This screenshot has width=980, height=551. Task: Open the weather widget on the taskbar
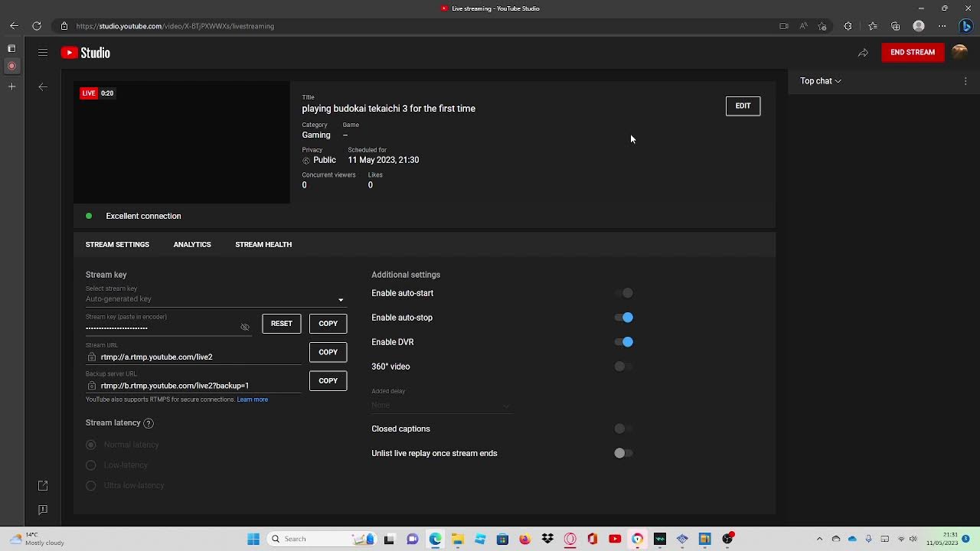(x=36, y=539)
